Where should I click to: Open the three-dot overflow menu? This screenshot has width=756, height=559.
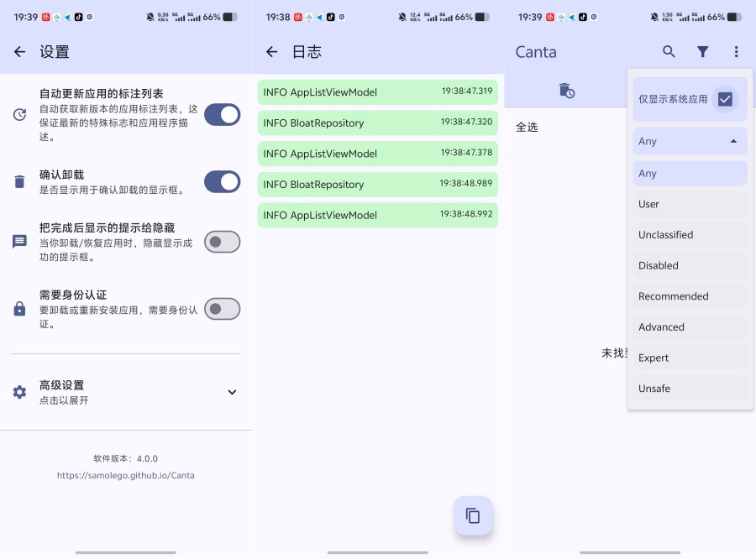tap(736, 51)
